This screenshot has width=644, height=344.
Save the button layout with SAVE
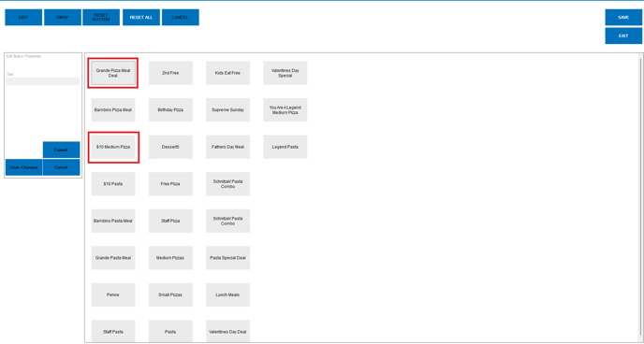[x=623, y=18]
